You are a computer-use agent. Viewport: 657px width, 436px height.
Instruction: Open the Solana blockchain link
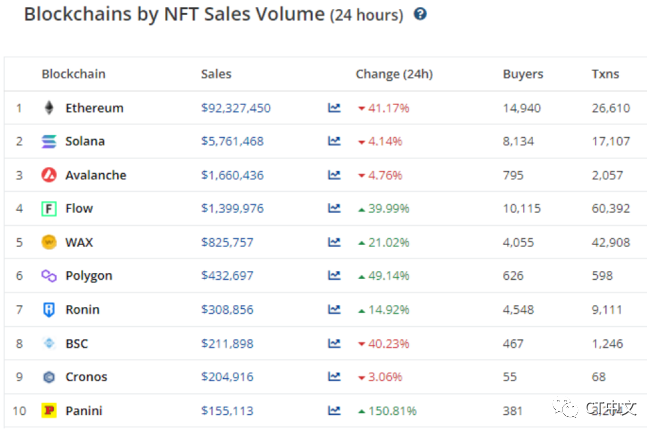[x=85, y=141]
